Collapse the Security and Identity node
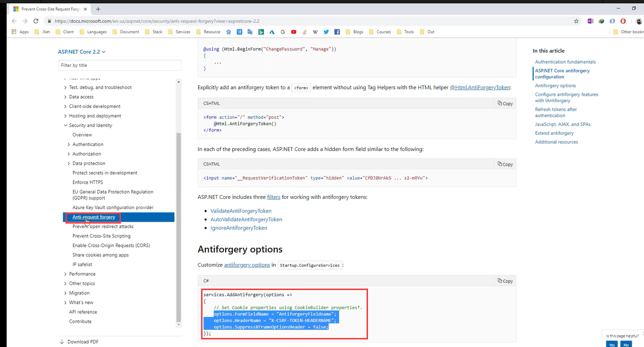 pyautogui.click(x=65, y=125)
